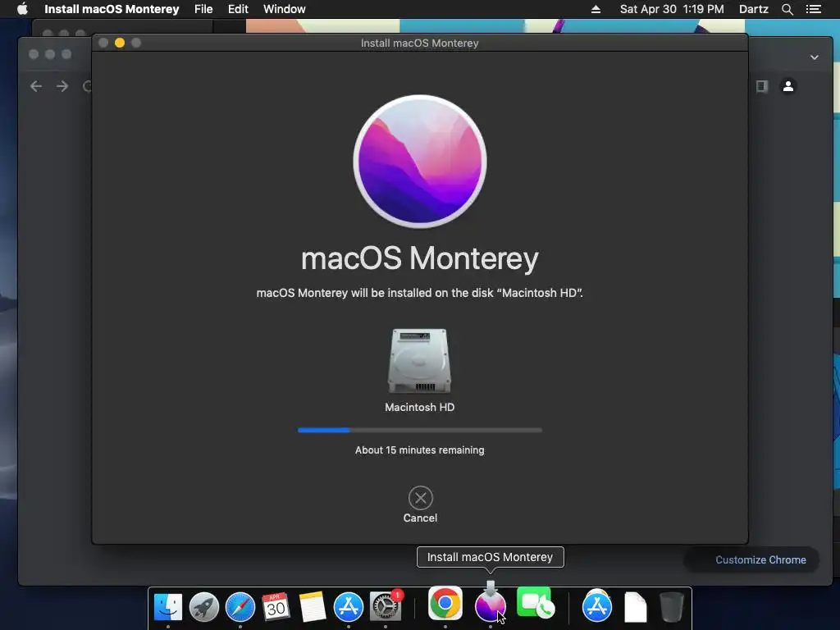Click the "macOS Monterey" large heading
Image resolution: width=840 pixels, height=630 pixels.
(x=420, y=258)
